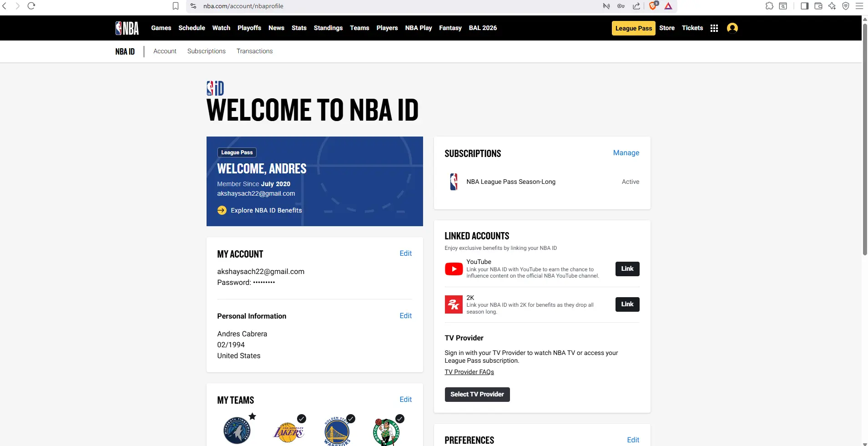The width and height of the screenshot is (868, 446).
Task: Open the Fantasy menu item
Action: click(450, 28)
